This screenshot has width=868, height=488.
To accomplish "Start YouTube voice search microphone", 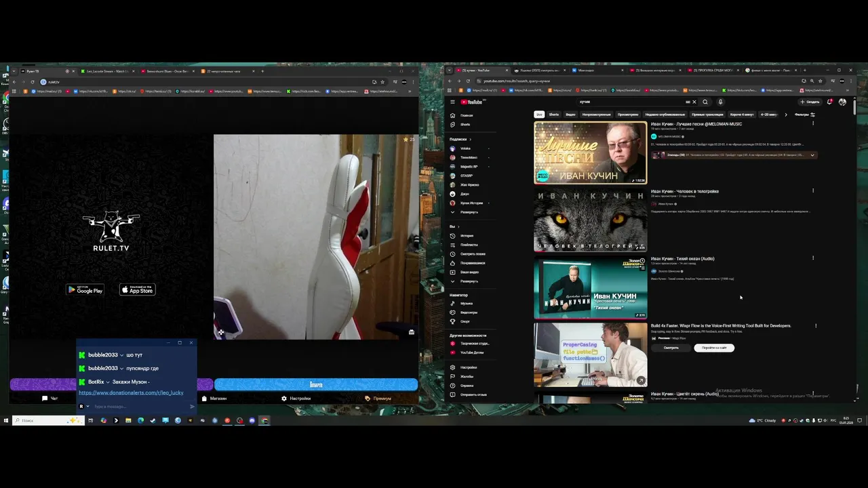I will (720, 102).
